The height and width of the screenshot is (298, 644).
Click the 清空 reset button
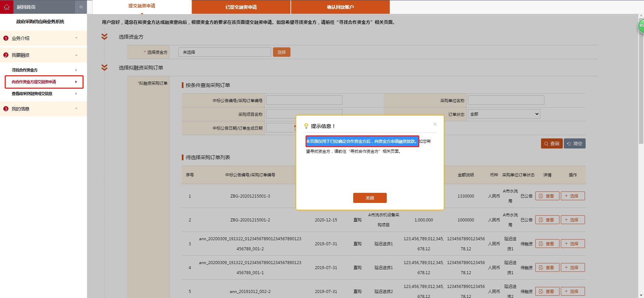pos(575,143)
